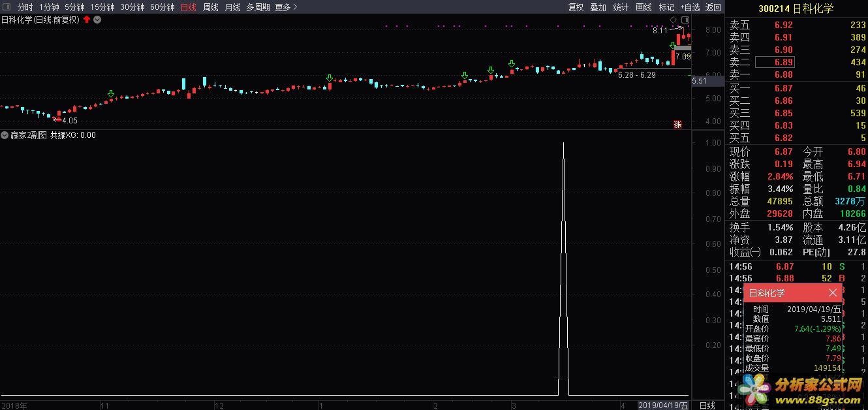Select the 30分钟 period tab
This screenshot has height=410, width=868.
[x=132, y=7]
